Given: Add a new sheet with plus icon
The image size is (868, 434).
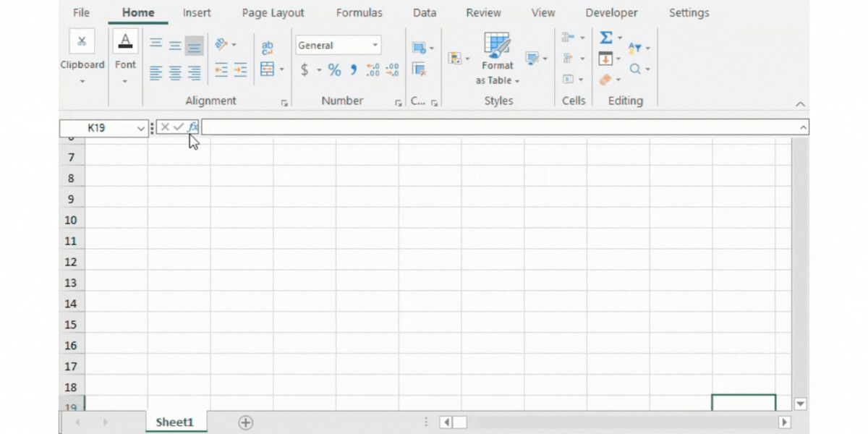Looking at the screenshot, I should (x=246, y=422).
